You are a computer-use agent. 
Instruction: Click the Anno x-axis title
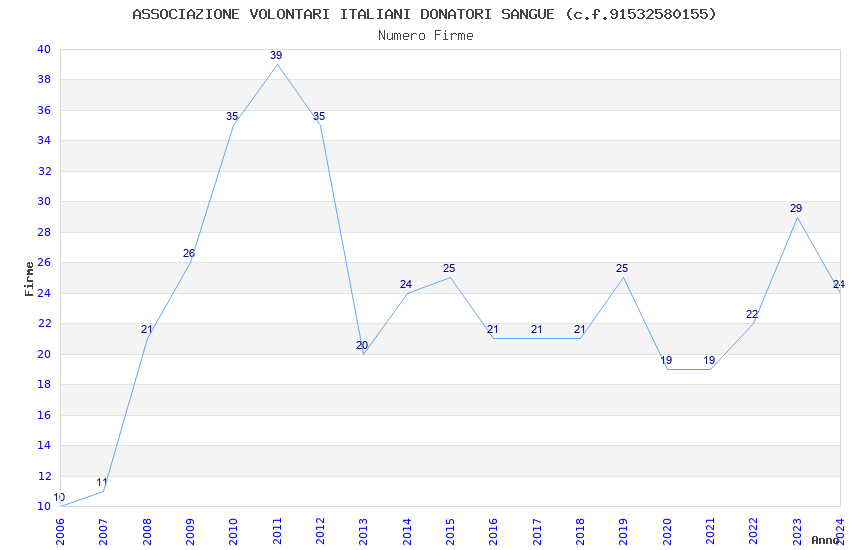825,540
